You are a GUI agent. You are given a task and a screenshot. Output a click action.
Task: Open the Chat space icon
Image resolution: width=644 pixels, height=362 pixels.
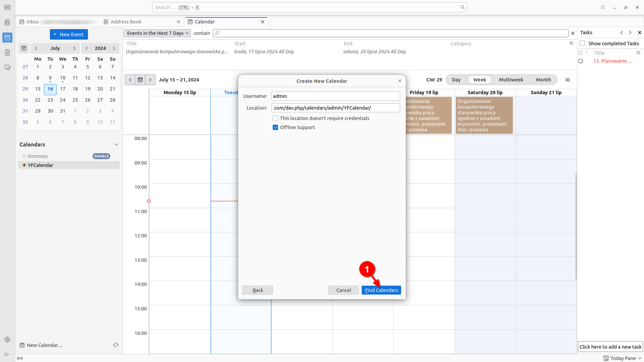7,67
